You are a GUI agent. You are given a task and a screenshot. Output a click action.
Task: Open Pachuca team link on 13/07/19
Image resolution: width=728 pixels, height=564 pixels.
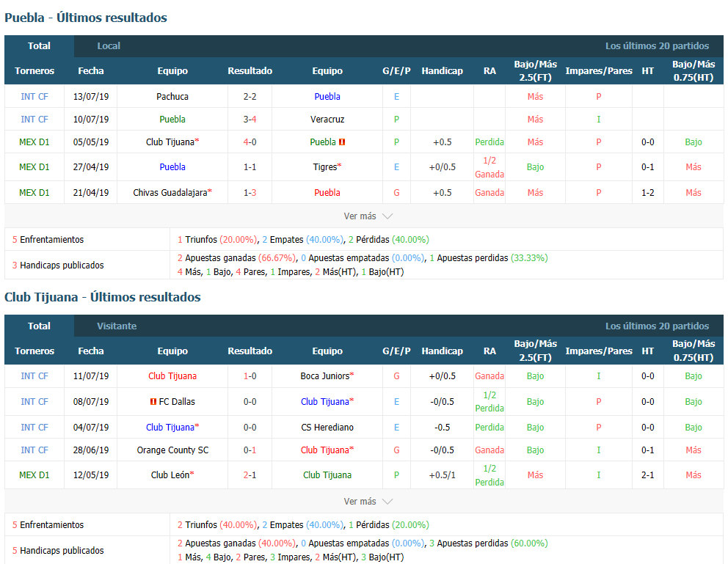coord(172,97)
